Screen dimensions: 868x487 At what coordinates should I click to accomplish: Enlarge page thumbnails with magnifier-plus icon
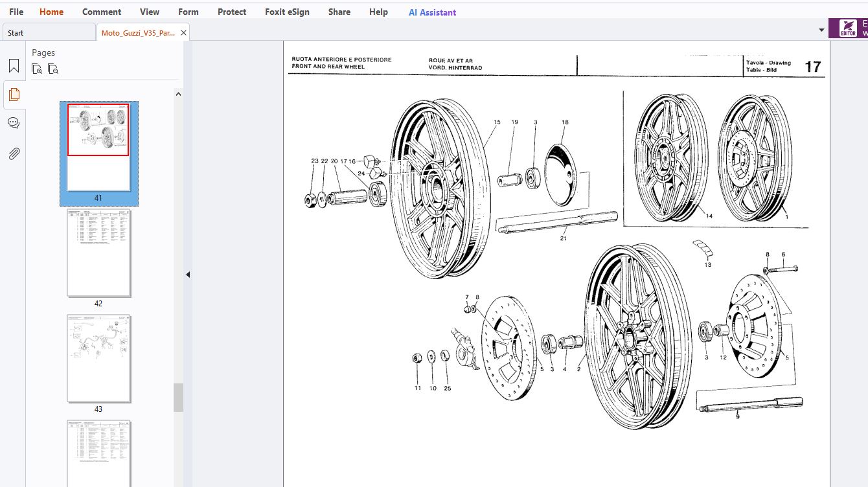pyautogui.click(x=37, y=69)
